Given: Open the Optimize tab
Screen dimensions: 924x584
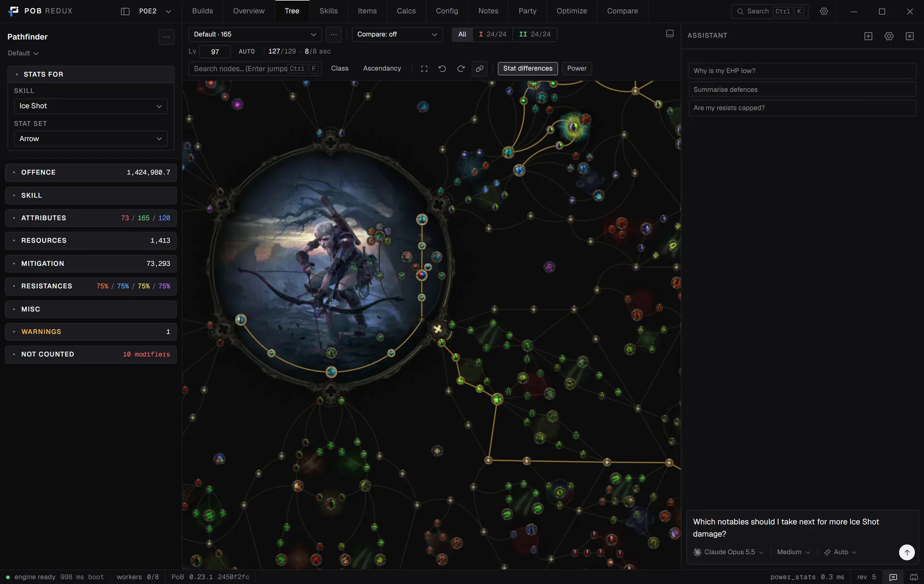Looking at the screenshot, I should pyautogui.click(x=571, y=11).
